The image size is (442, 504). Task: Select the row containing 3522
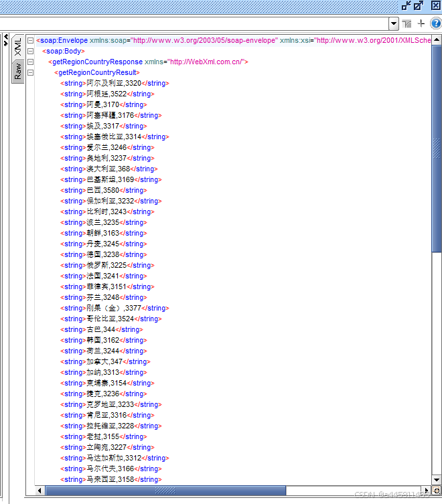click(x=107, y=94)
